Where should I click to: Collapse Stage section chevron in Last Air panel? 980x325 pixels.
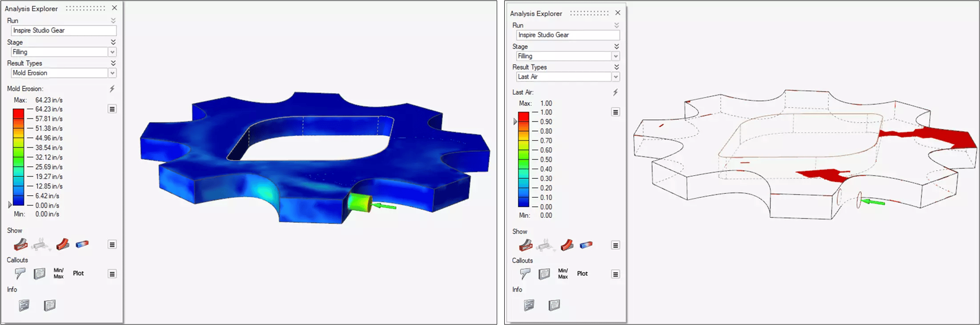(616, 46)
